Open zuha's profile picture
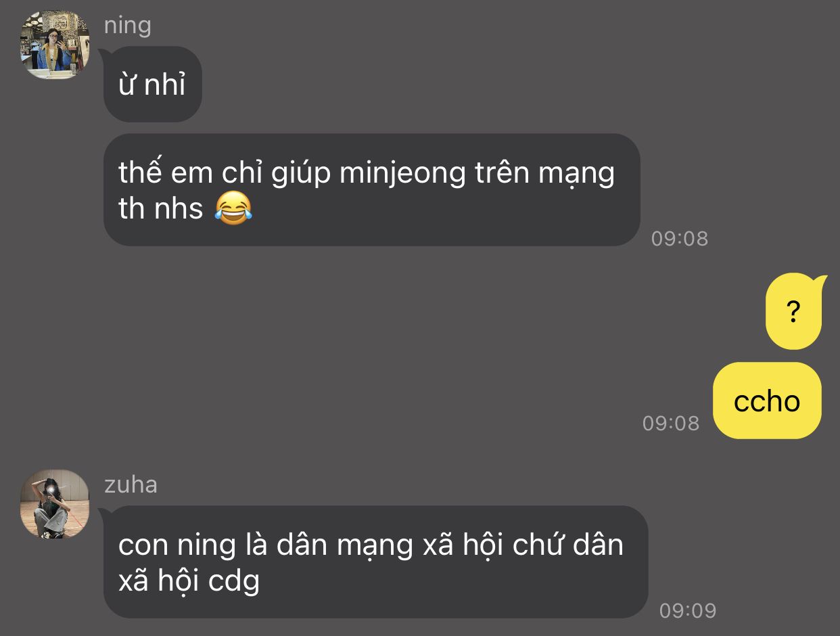This screenshot has height=636, width=840. (55, 504)
